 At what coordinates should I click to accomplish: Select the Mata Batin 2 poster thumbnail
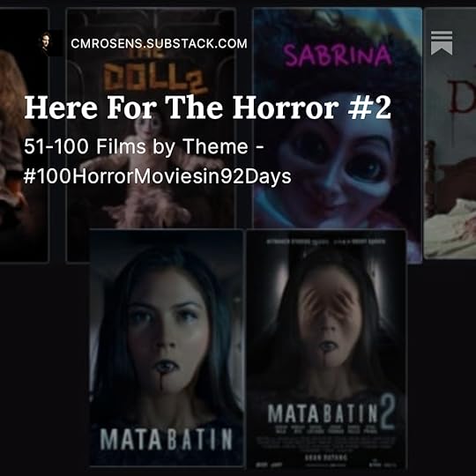pyautogui.click(x=326, y=349)
